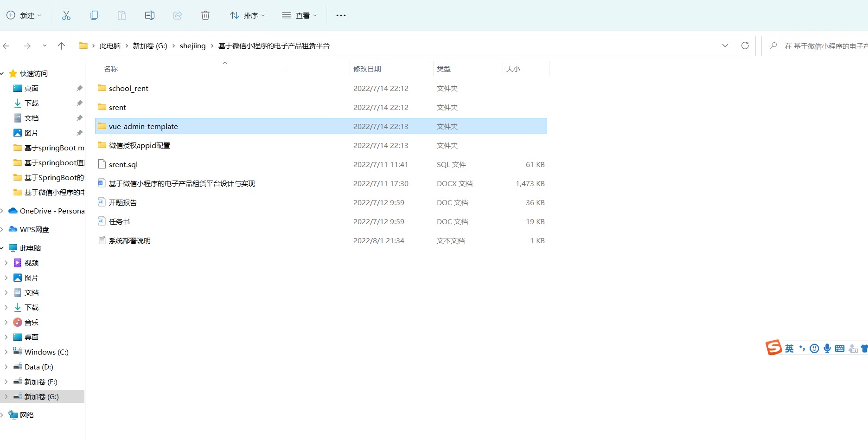Screen dimensions: 868x440
Task: Toggle Sogou English/Chinese language mode
Action: click(x=789, y=349)
